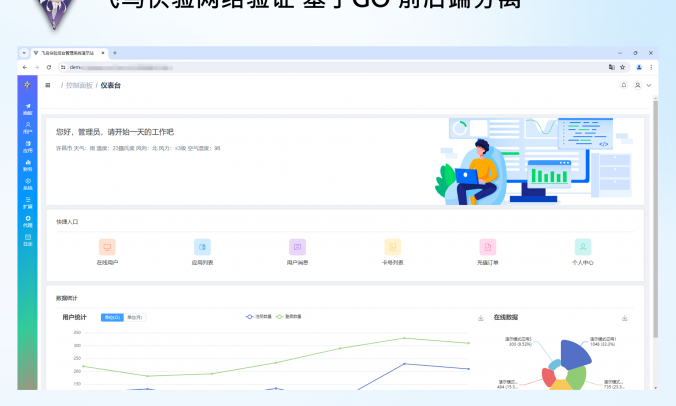This screenshot has width=676, height=406.
Task: Open the tab search dropdown arrow
Action: click(24, 53)
